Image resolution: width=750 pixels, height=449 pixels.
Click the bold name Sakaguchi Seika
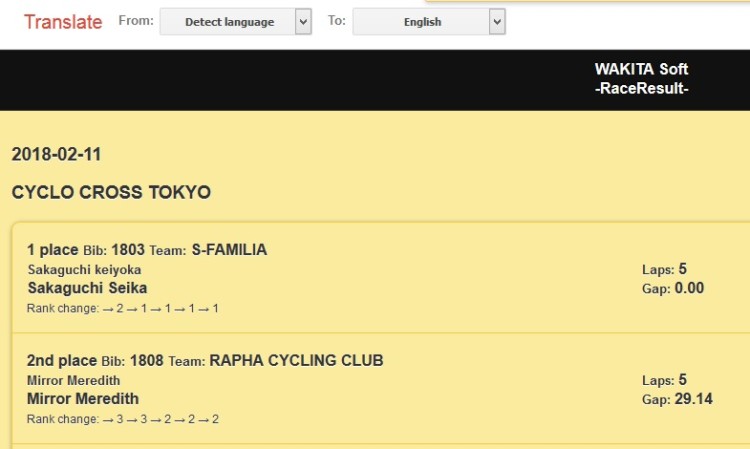(88, 288)
